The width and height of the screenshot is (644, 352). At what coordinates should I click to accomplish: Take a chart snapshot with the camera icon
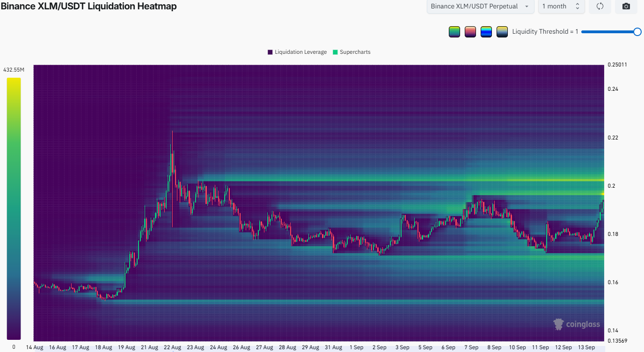tap(626, 7)
